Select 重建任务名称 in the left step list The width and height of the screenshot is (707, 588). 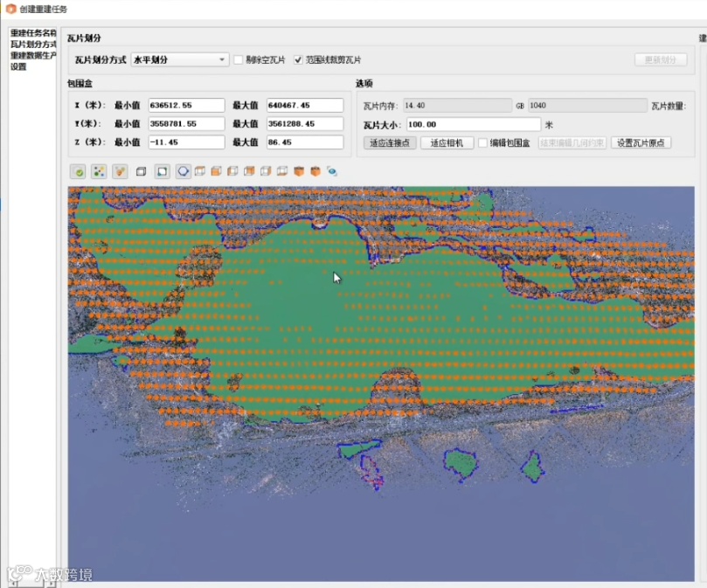click(x=33, y=33)
